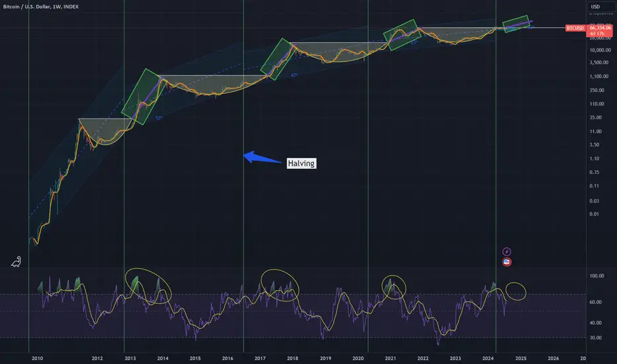Viewport: 617px width, 364px height.
Task: Click the 3,500.00 price axis label
Action: [x=599, y=63]
